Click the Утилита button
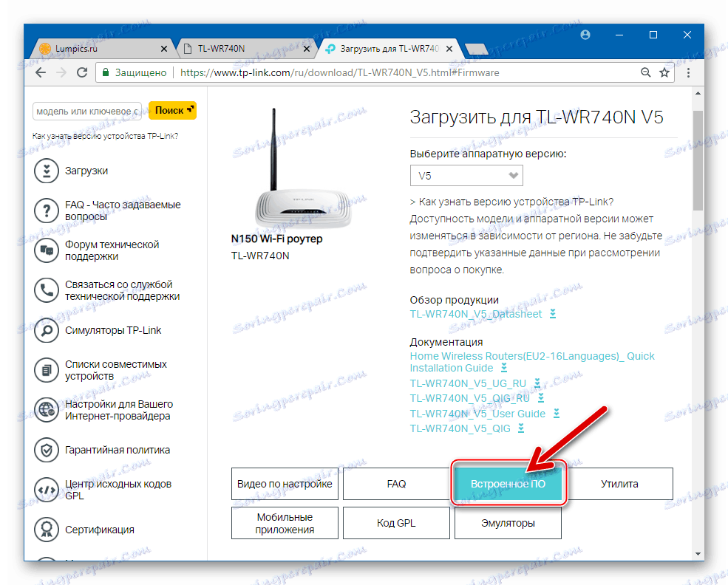 click(x=619, y=484)
